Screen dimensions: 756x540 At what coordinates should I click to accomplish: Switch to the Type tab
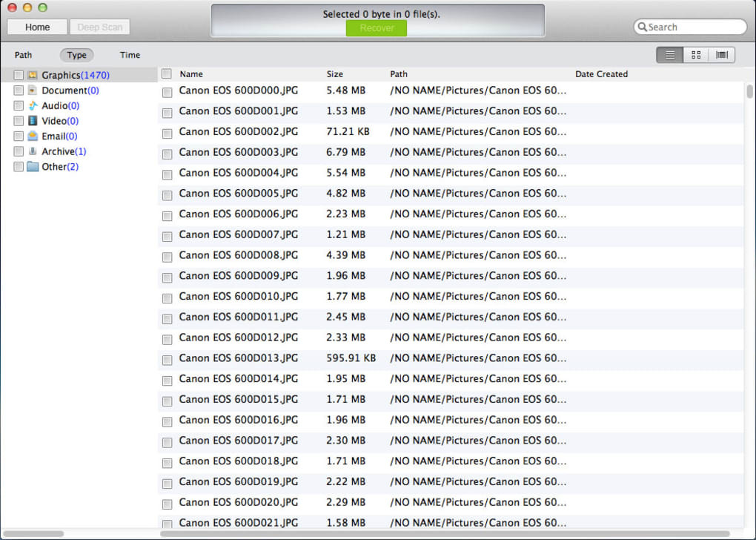[x=76, y=55]
